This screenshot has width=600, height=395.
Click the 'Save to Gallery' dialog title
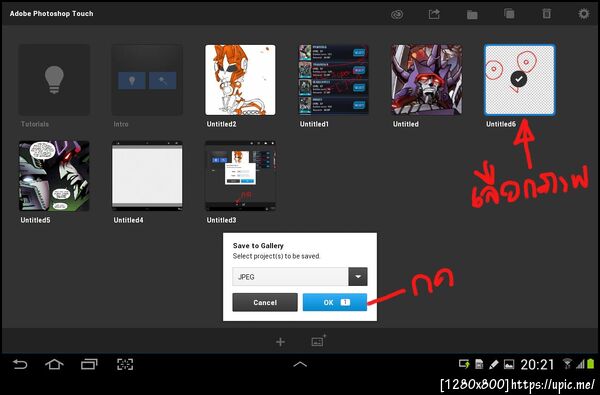pyautogui.click(x=258, y=245)
